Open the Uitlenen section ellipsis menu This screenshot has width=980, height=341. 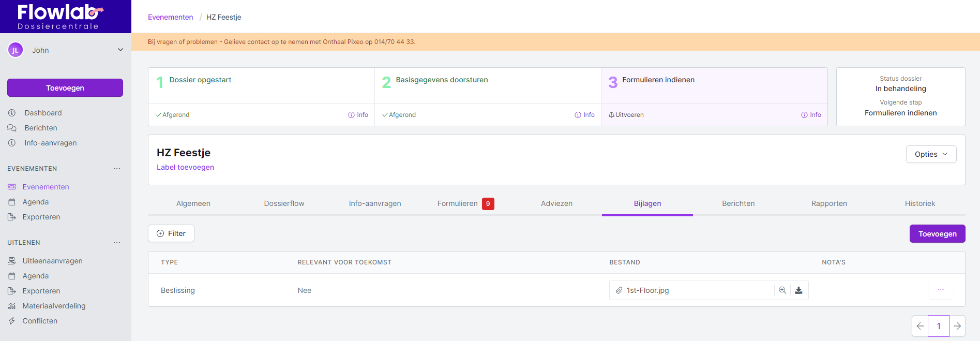[117, 243]
